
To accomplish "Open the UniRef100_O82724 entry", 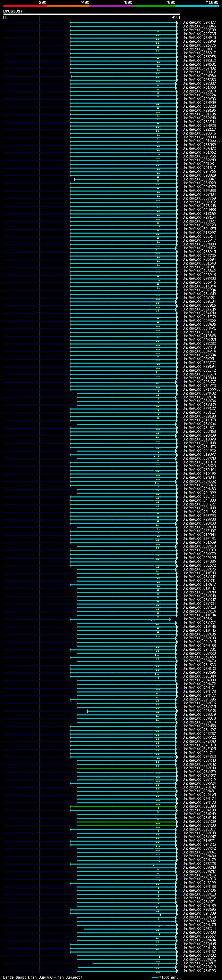I will pos(199,95).
